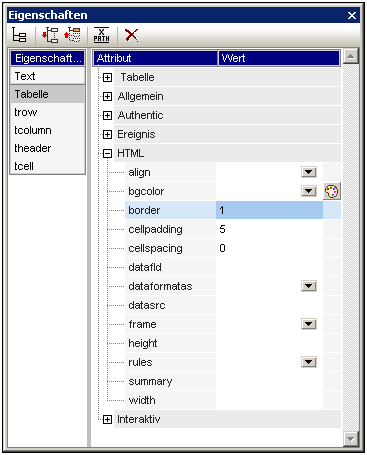Click the scrollbar down arrow
The height and width of the screenshot is (455, 367).
click(350, 438)
